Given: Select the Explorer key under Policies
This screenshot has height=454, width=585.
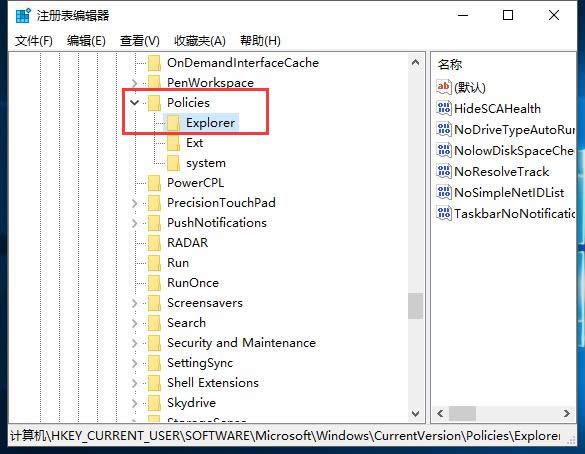Looking at the screenshot, I should click(x=210, y=123).
